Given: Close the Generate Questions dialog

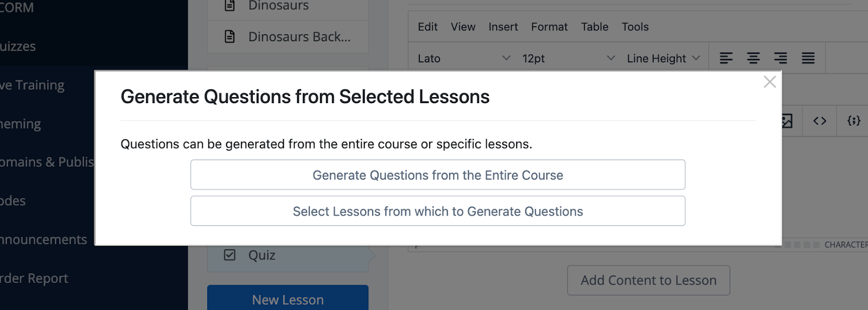Looking at the screenshot, I should click(769, 82).
